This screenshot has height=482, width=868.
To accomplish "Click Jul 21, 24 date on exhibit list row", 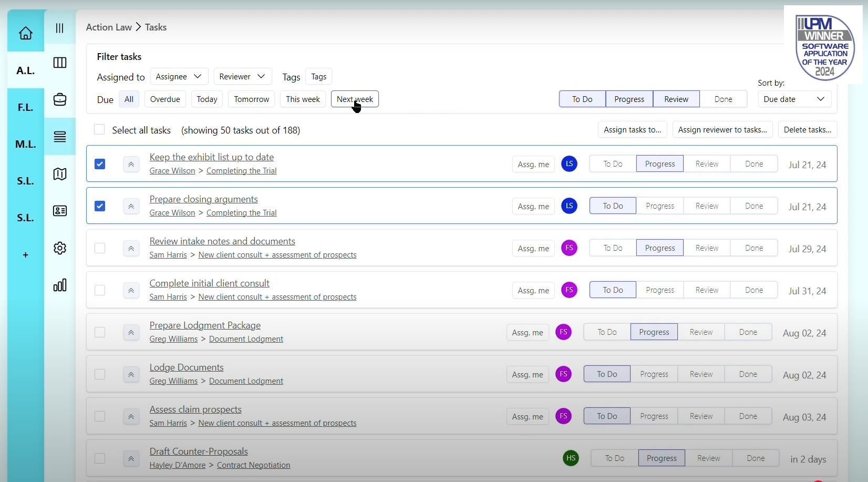I will (x=807, y=165).
